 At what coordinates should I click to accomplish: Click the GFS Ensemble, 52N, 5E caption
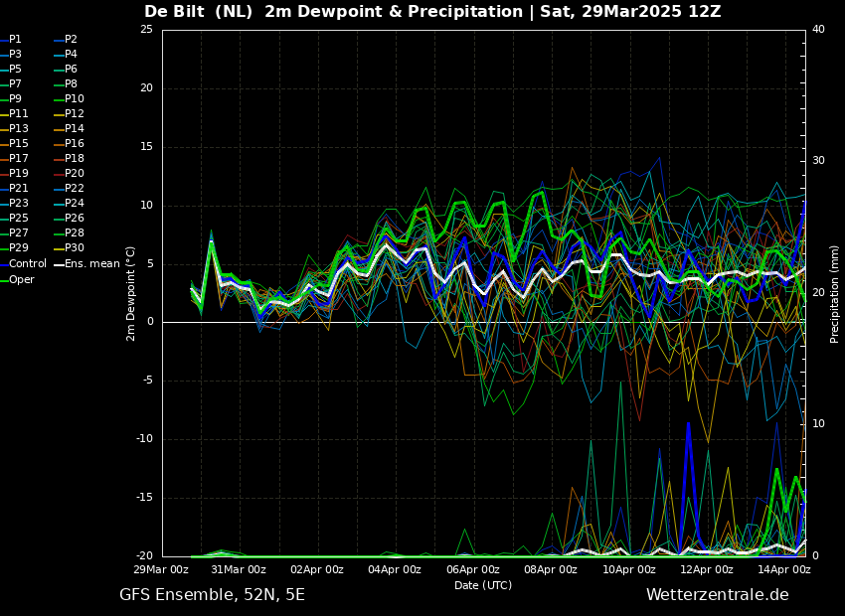click(x=212, y=595)
